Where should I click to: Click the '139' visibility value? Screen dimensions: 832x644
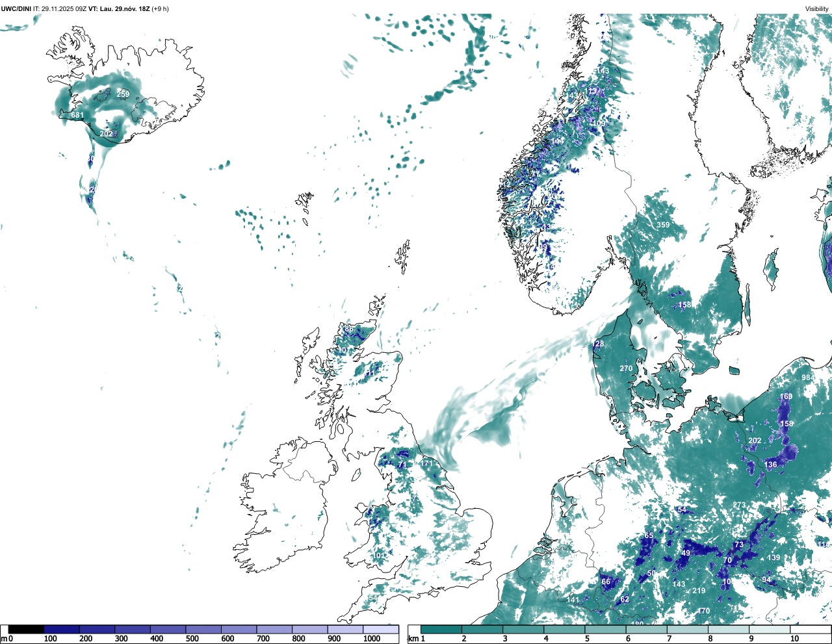[773, 558]
